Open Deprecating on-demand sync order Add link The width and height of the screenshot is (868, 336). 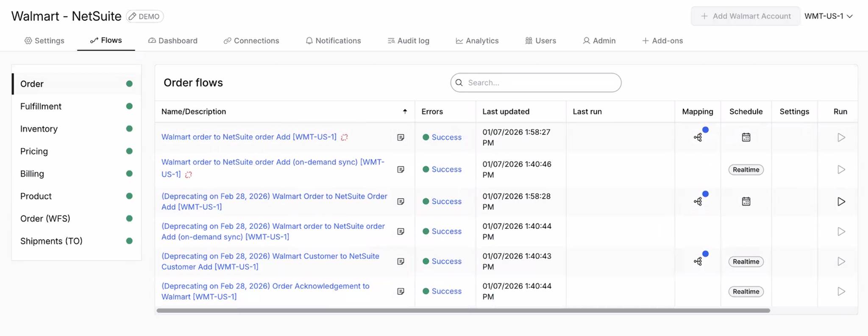[x=273, y=231]
